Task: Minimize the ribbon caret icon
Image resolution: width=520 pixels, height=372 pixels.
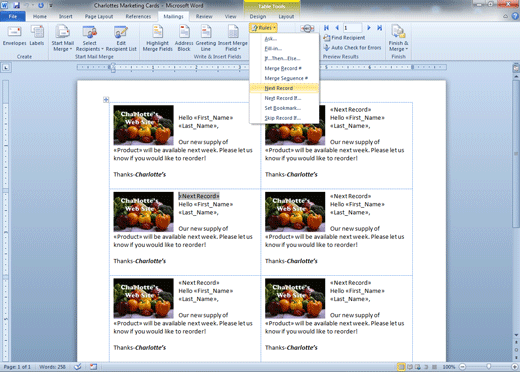Action: [506, 16]
